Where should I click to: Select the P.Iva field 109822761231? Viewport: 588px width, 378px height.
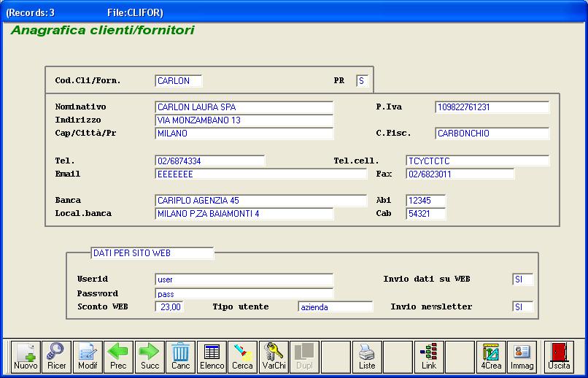[x=492, y=107]
